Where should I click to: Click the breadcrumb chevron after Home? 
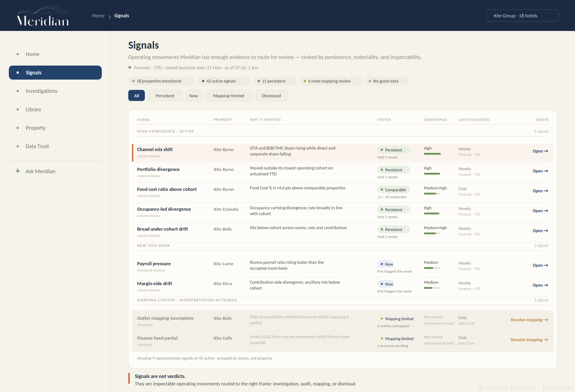110,17
